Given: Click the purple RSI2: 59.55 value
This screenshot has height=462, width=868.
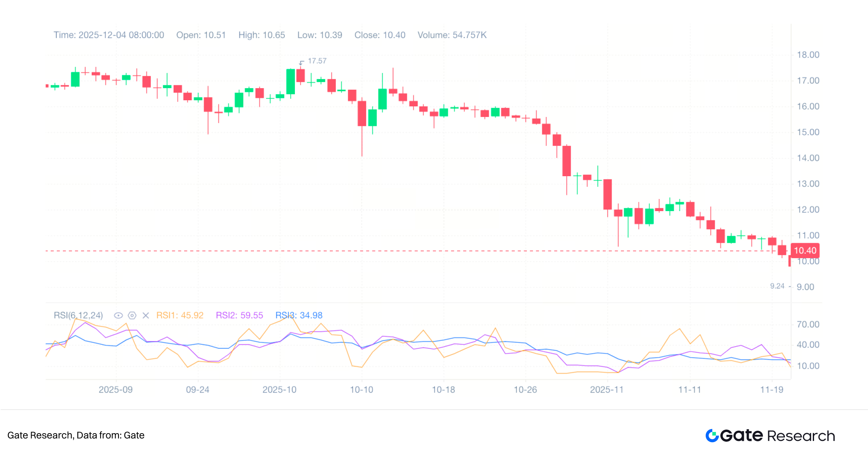Looking at the screenshot, I should click(x=239, y=315).
